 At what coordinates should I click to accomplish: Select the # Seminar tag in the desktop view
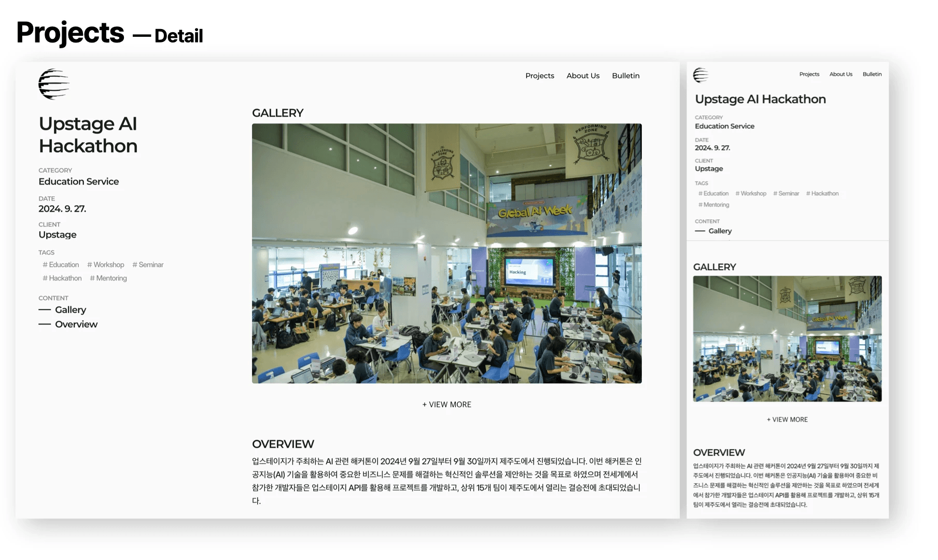(148, 264)
